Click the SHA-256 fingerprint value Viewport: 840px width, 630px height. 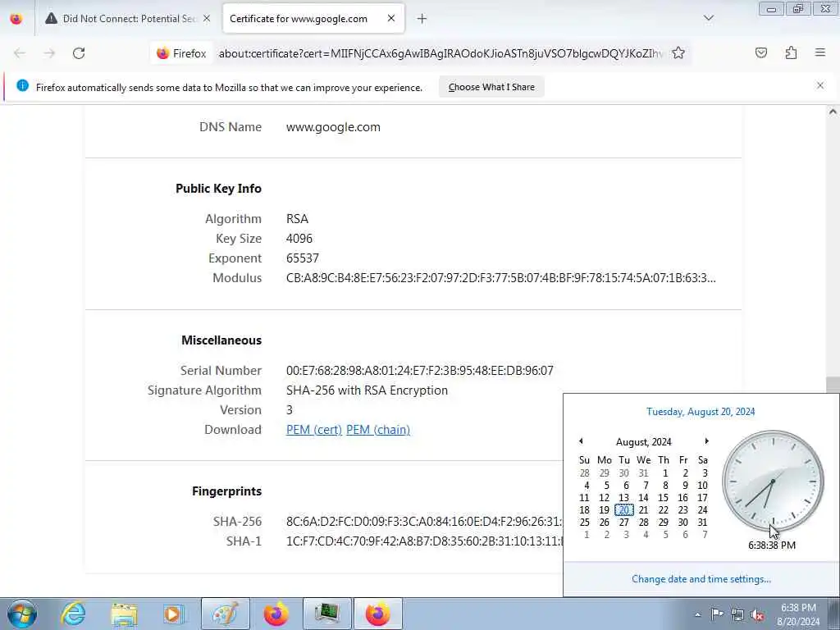pyautogui.click(x=424, y=522)
